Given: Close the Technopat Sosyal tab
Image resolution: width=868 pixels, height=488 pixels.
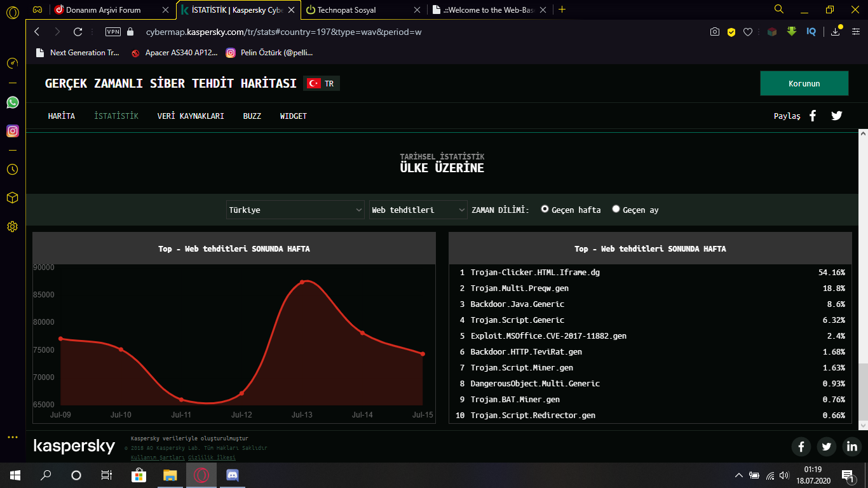Looking at the screenshot, I should (x=417, y=10).
